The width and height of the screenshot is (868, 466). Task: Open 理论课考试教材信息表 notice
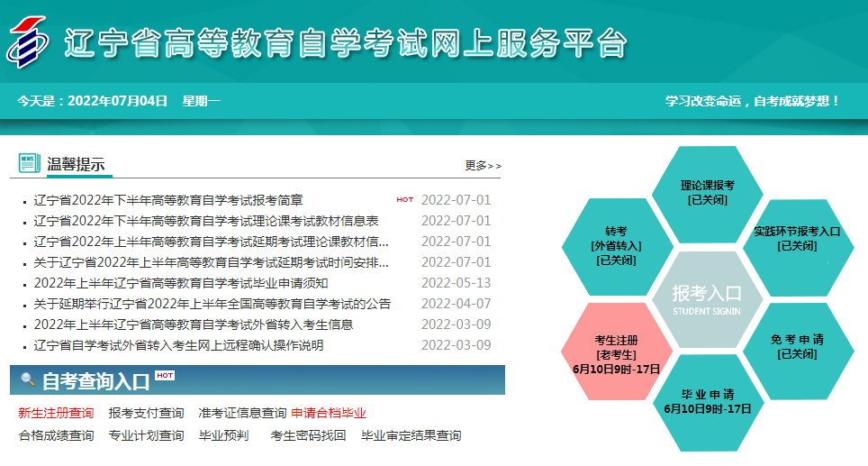[206, 221]
